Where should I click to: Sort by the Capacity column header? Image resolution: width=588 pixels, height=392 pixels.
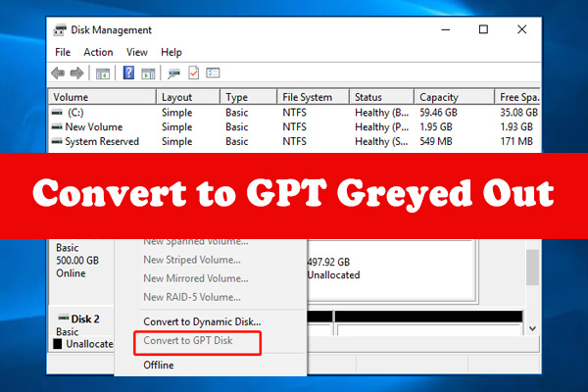click(x=455, y=97)
